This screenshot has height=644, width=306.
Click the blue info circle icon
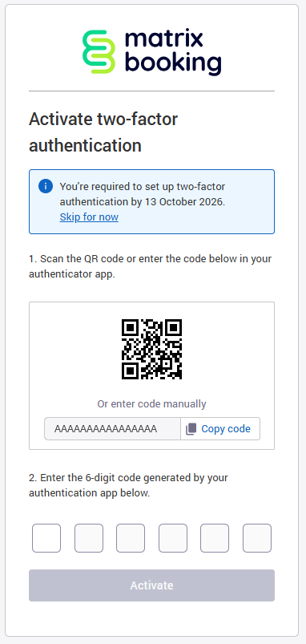coord(46,186)
